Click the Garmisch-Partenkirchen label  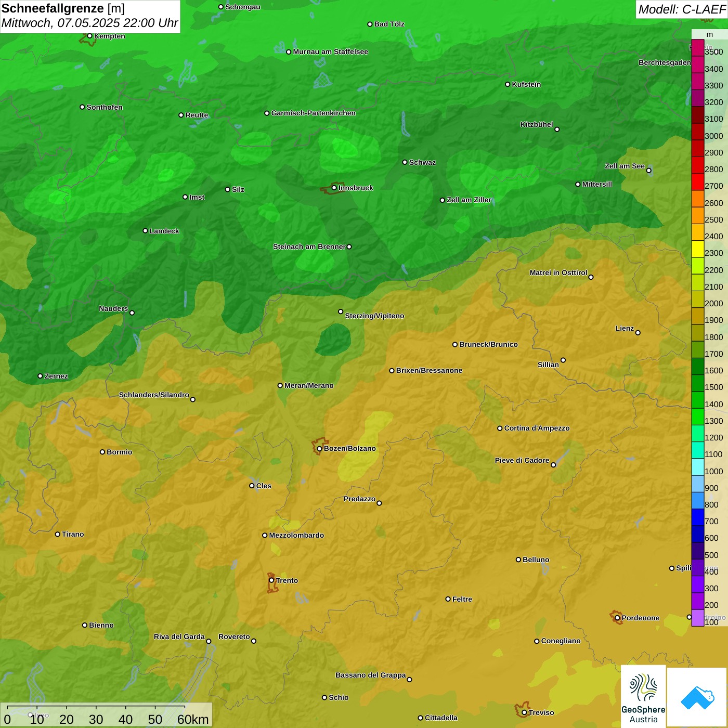[314, 113]
